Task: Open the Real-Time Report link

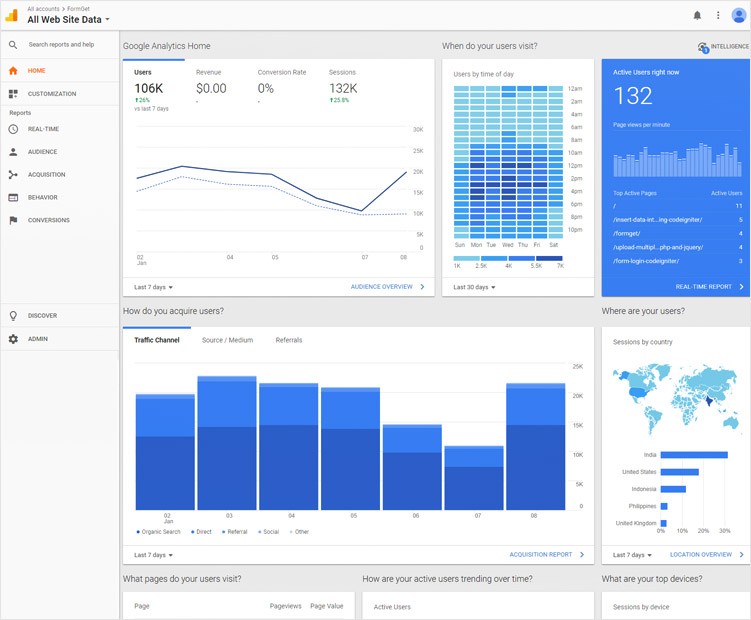Action: tap(704, 287)
